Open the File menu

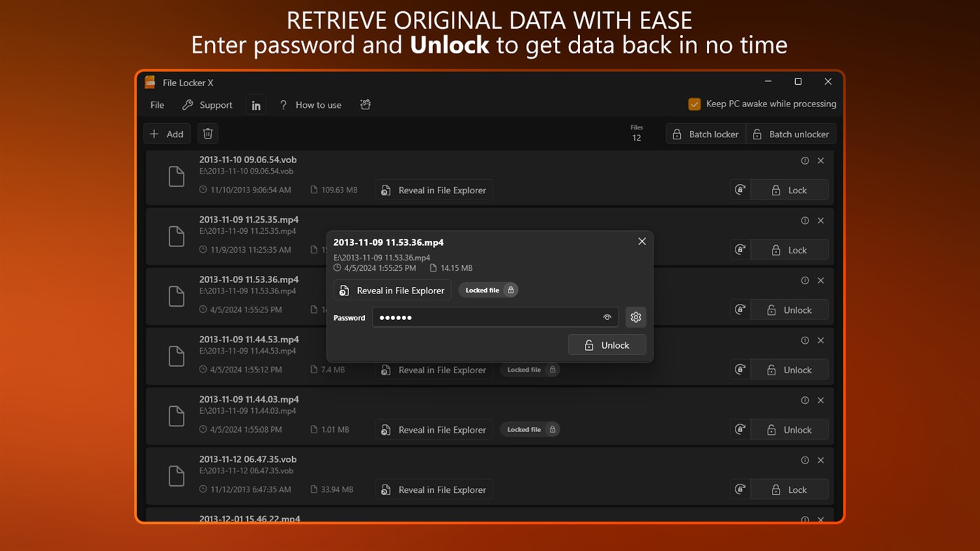(x=156, y=104)
